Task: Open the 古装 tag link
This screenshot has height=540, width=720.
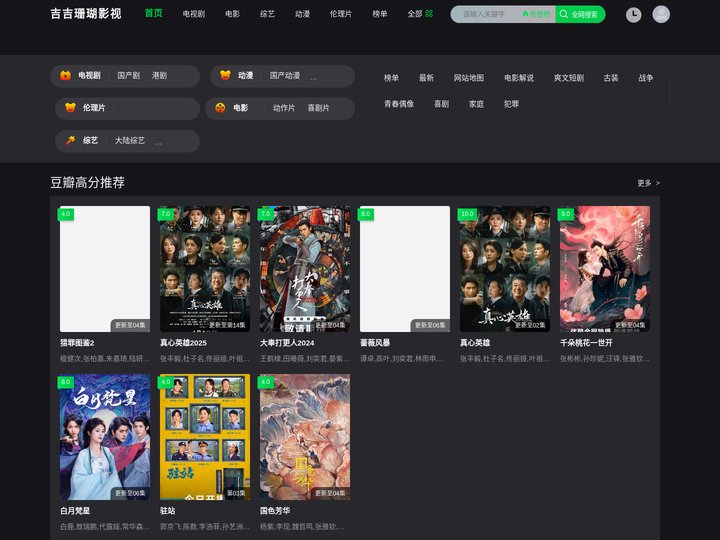Action: pos(611,78)
